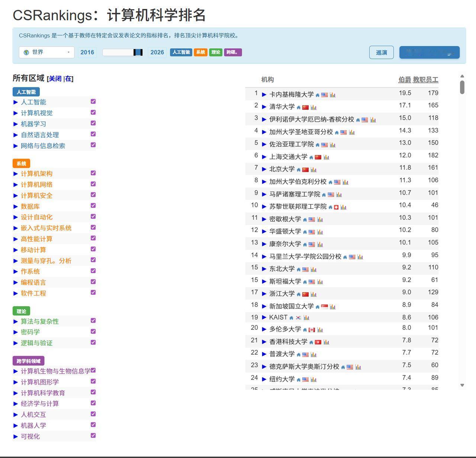The height and width of the screenshot is (458, 476).
Task: Open the bar chart icon for 香港科技大学
Action: (326, 342)
